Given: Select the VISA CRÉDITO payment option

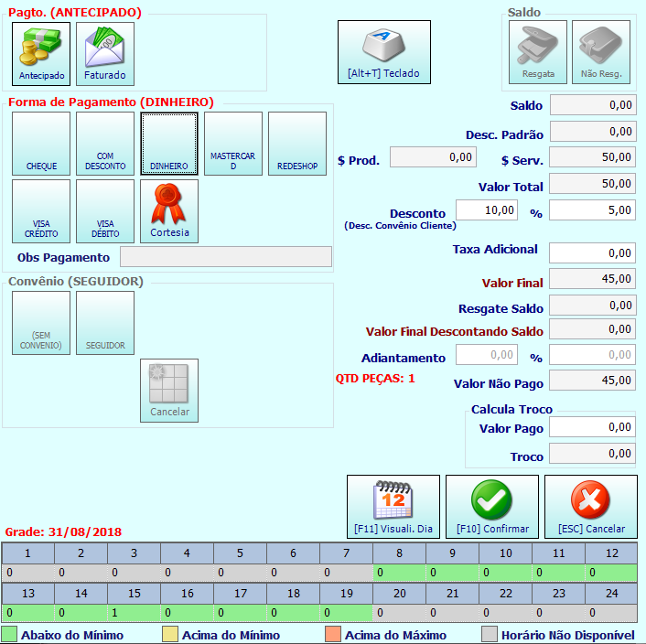Looking at the screenshot, I should 41,211.
